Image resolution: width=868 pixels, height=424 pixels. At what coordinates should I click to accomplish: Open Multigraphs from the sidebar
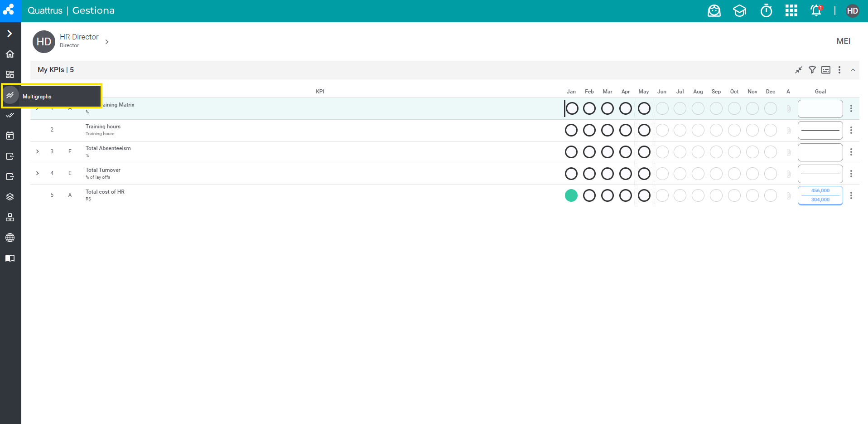point(10,95)
